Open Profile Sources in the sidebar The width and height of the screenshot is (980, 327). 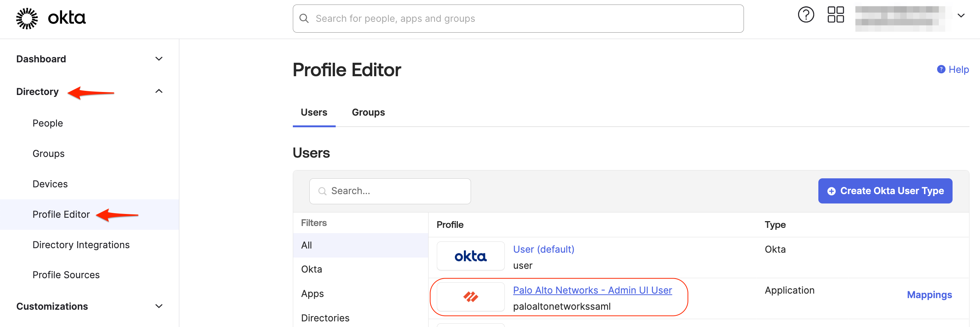(x=66, y=274)
